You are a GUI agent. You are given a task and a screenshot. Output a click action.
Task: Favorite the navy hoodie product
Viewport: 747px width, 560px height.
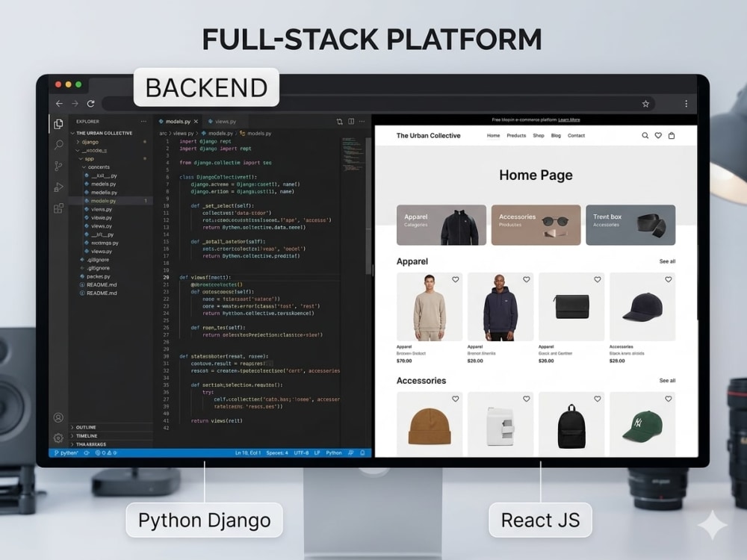click(527, 279)
